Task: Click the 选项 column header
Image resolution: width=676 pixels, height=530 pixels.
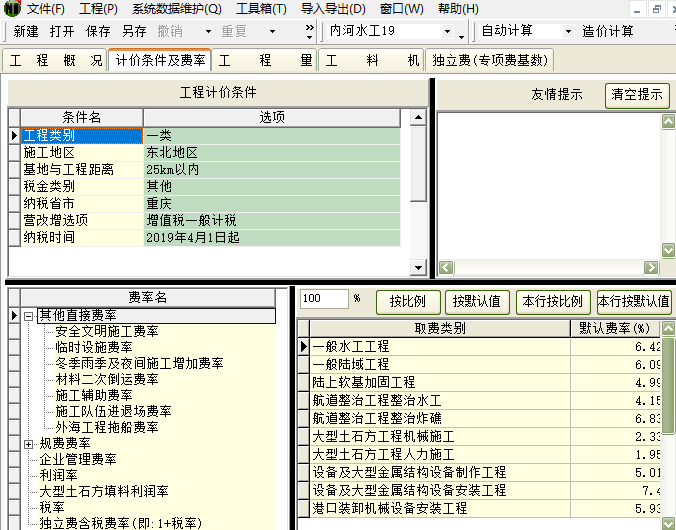Action: tap(272, 117)
